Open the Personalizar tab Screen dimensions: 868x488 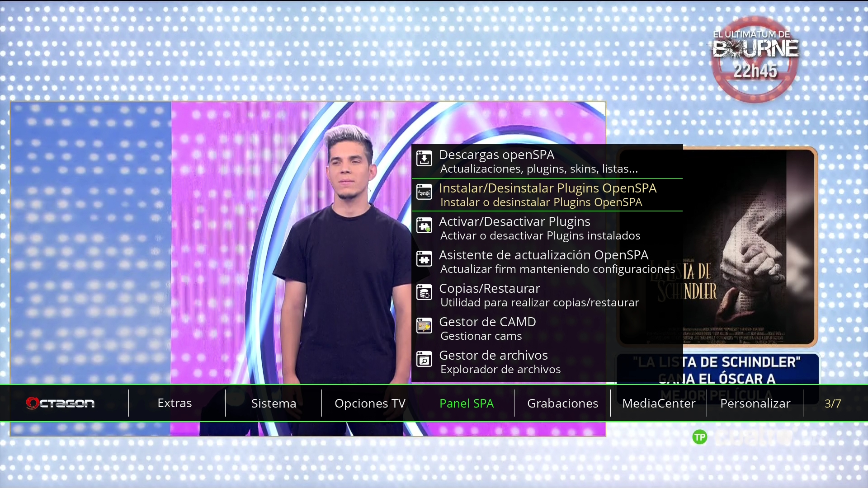755,403
